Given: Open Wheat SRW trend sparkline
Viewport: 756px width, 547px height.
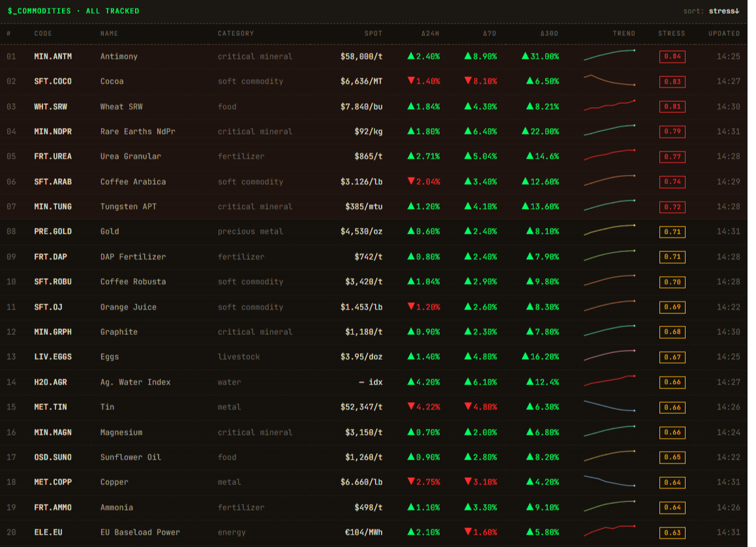Looking at the screenshot, I should (609, 105).
